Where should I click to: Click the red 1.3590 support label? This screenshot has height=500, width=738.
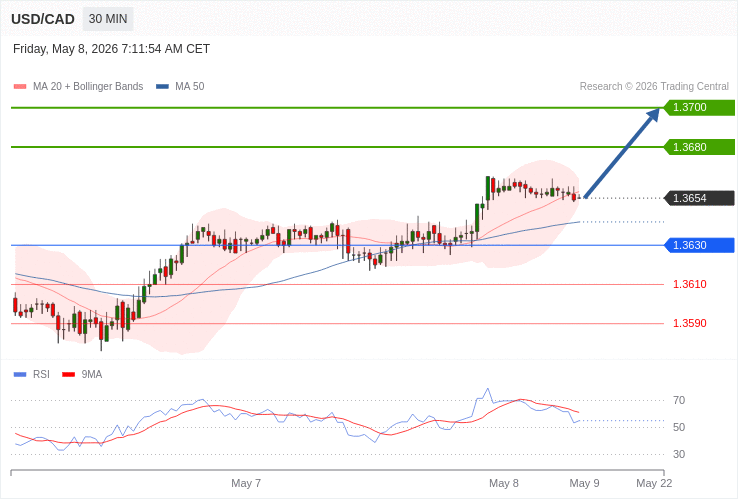tap(690, 323)
